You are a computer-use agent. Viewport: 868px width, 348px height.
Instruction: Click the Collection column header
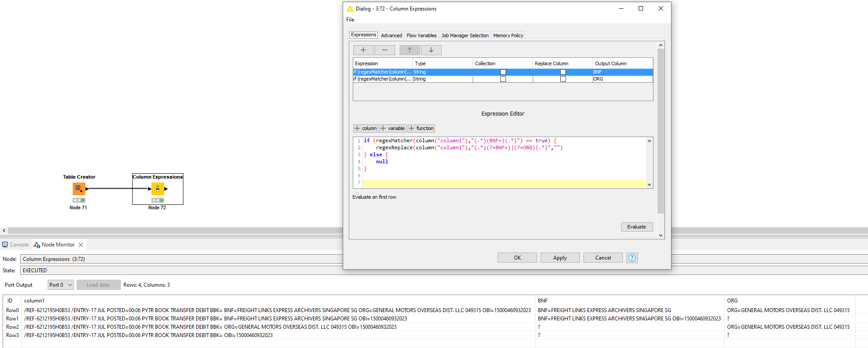coord(503,63)
